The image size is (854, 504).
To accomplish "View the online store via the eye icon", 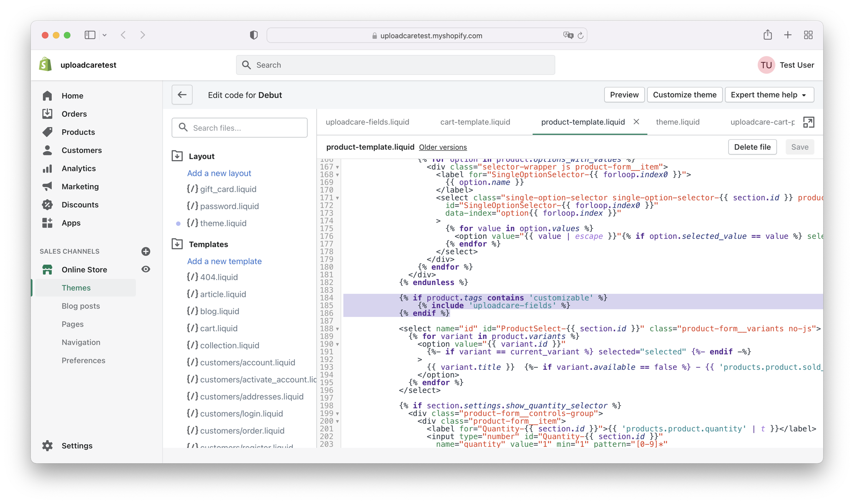I will coord(146,269).
